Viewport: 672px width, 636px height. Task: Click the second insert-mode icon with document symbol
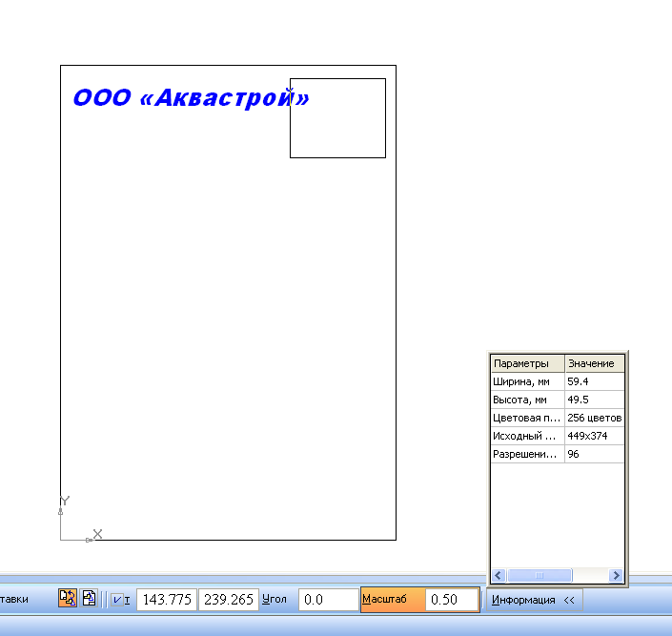90,598
